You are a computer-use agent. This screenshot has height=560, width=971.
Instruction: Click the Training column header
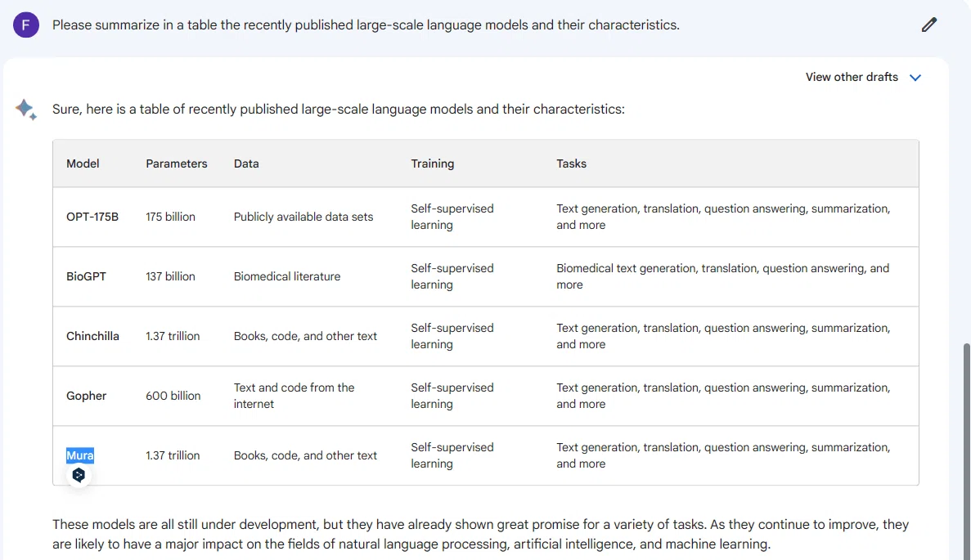coord(432,164)
